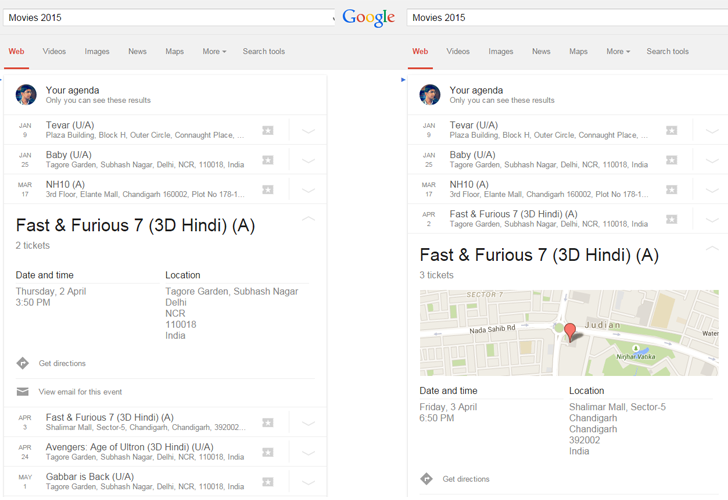Viewport: 728px width, 500px height.
Task: Click the profile avatar in right Your agenda
Action: [x=430, y=95]
